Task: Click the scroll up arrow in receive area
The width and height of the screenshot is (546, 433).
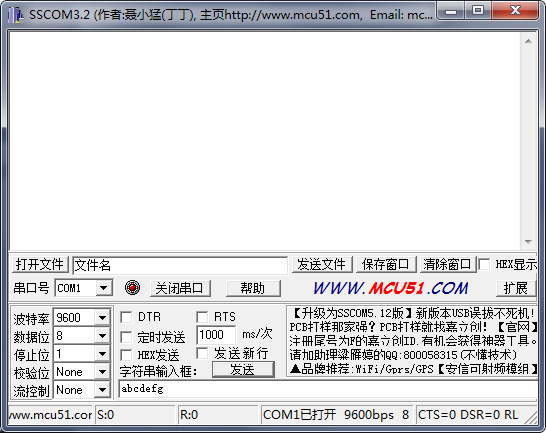Action: coord(528,41)
